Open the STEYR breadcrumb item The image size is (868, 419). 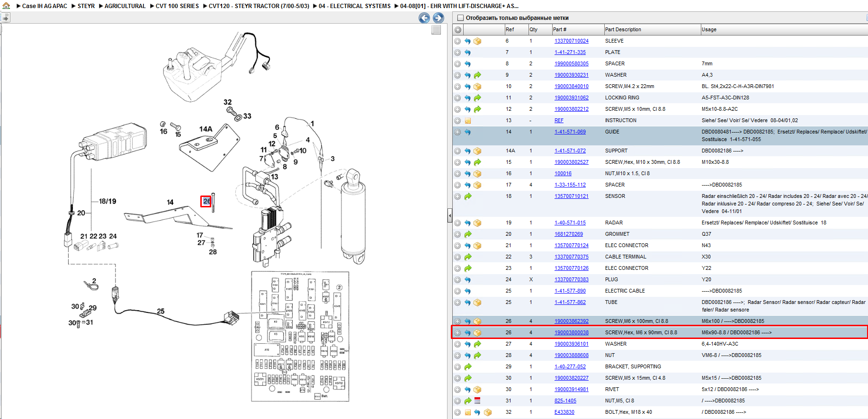pos(86,6)
